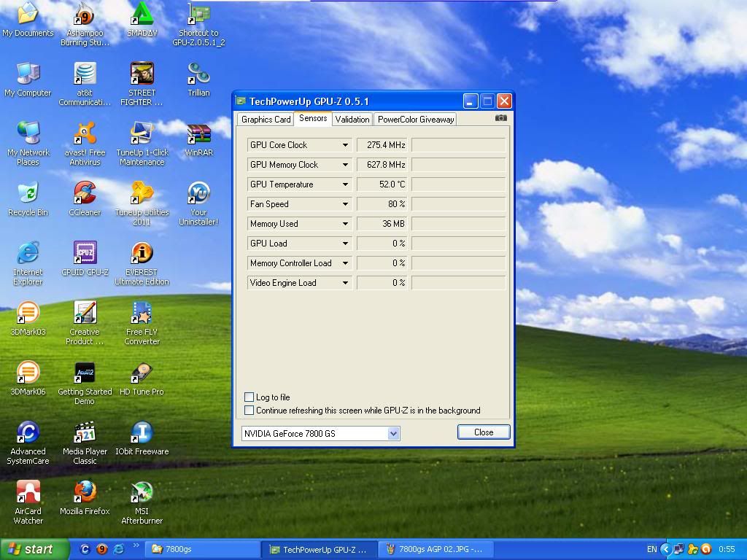Open the Memory Used sensor dropdown
Viewport: 747px width, 560px height.
[345, 224]
